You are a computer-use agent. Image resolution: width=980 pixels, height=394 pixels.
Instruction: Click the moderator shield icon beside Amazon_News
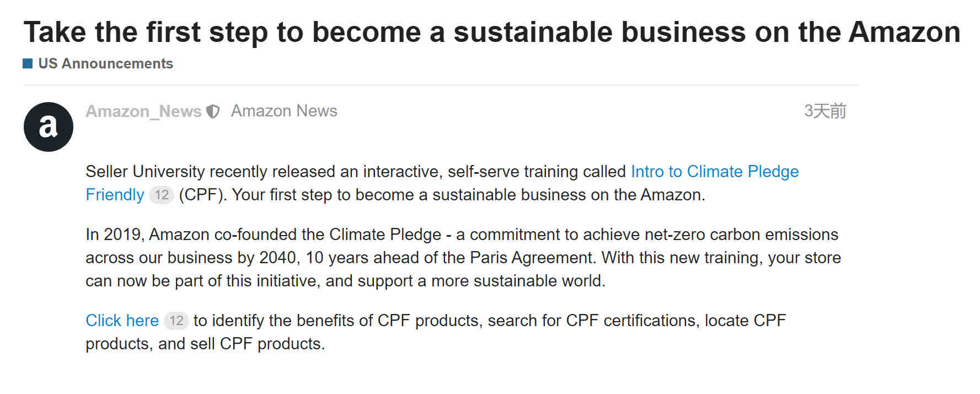click(x=213, y=112)
